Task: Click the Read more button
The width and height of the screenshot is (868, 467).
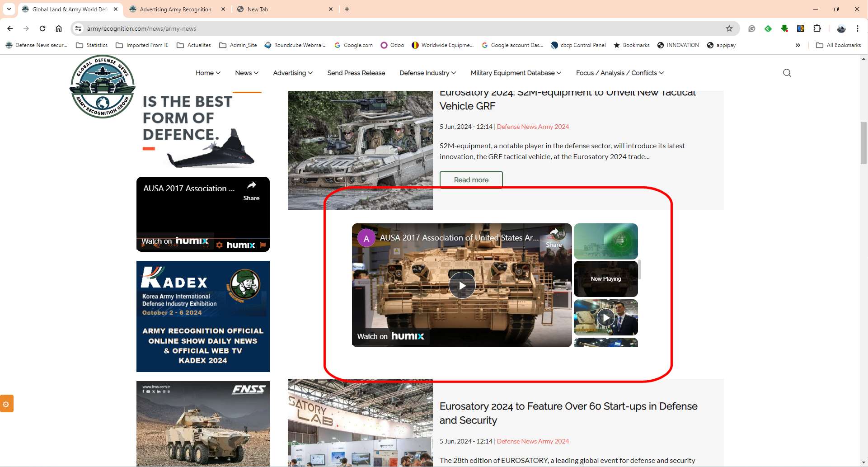Action: tap(471, 179)
